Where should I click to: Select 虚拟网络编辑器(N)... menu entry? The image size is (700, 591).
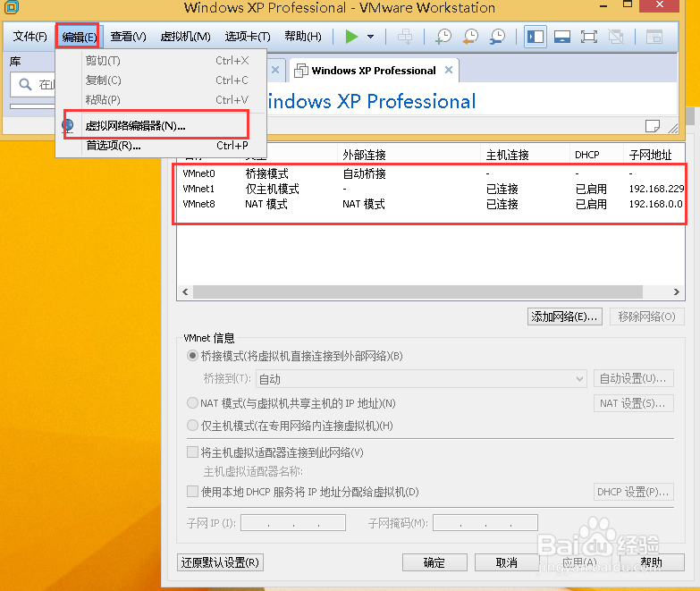pos(162,126)
